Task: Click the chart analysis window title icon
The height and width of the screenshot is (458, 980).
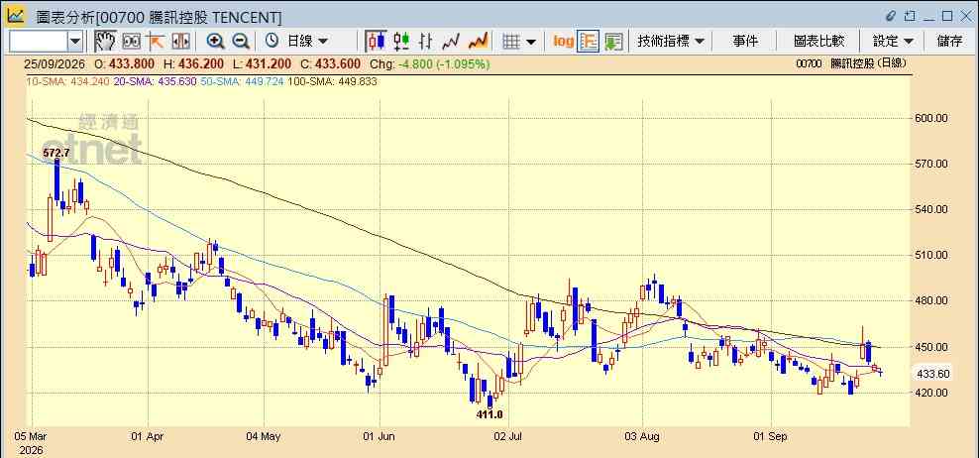Action: coord(16,16)
